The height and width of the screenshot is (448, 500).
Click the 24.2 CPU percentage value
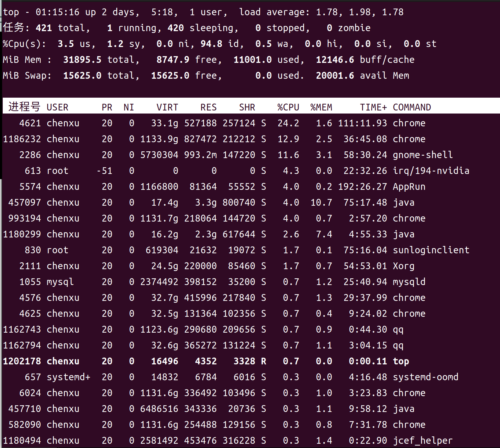click(288, 123)
